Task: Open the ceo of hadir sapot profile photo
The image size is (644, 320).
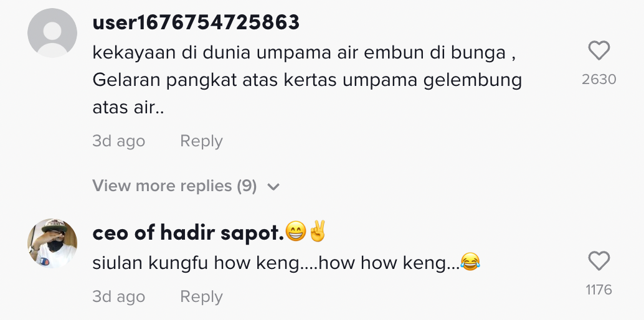Action: 52,243
